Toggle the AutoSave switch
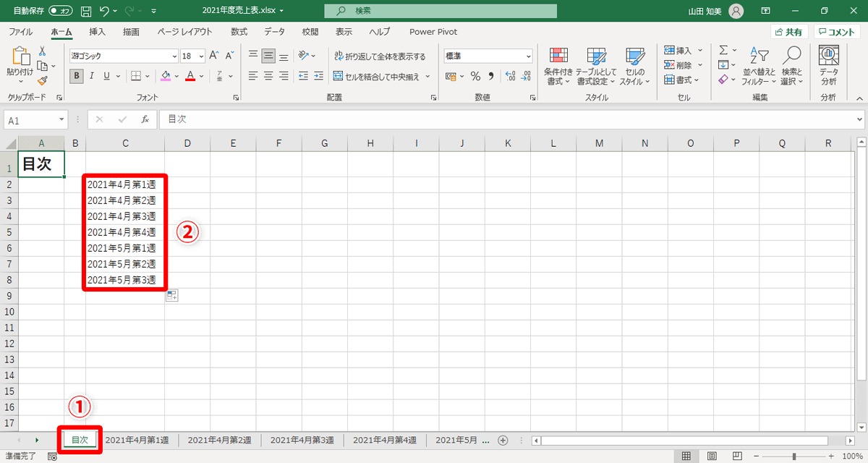868x463 pixels. (61, 11)
